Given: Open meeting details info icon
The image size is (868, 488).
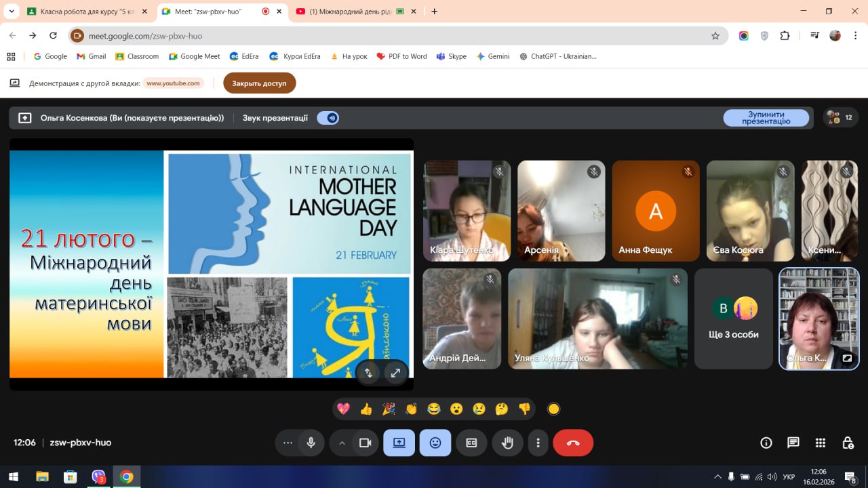Looking at the screenshot, I should click(x=766, y=443).
